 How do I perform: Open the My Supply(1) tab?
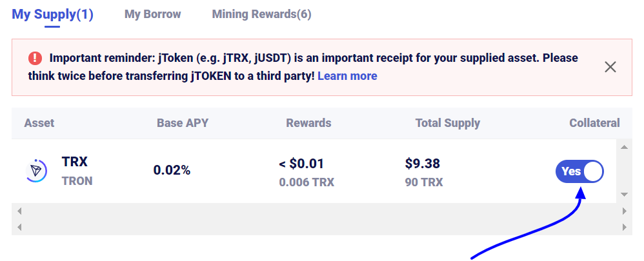[x=52, y=14]
